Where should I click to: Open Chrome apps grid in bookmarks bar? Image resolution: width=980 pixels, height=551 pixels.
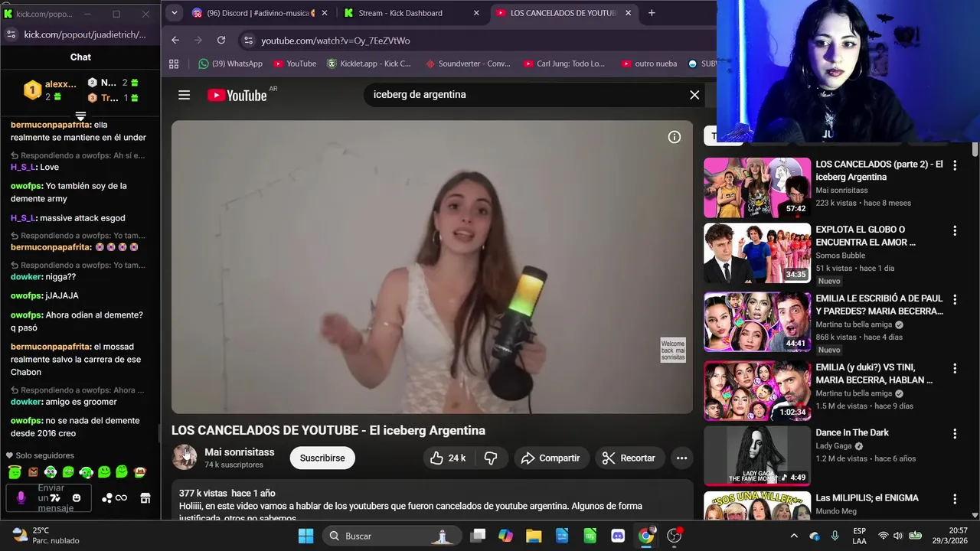click(x=174, y=64)
